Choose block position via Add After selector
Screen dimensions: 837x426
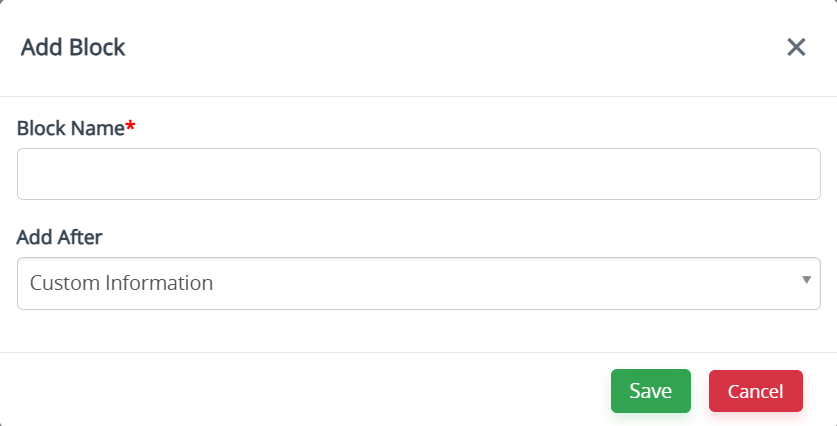point(418,283)
